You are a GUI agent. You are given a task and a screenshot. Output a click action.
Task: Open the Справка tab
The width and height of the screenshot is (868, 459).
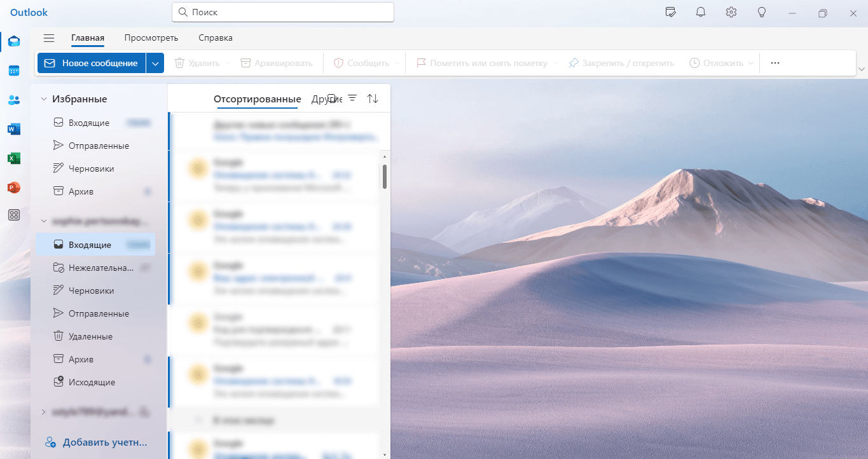216,38
